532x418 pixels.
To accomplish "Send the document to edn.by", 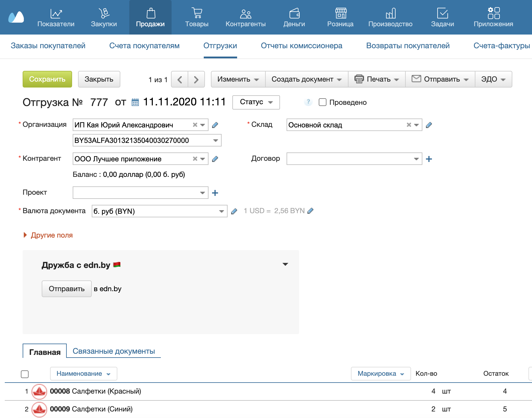I will pos(66,289).
